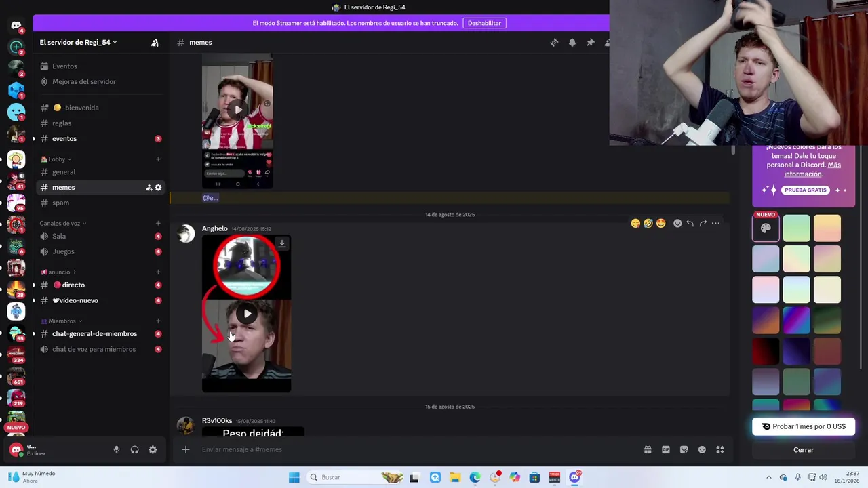Click PRUEBA GRATIS button

pyautogui.click(x=805, y=190)
